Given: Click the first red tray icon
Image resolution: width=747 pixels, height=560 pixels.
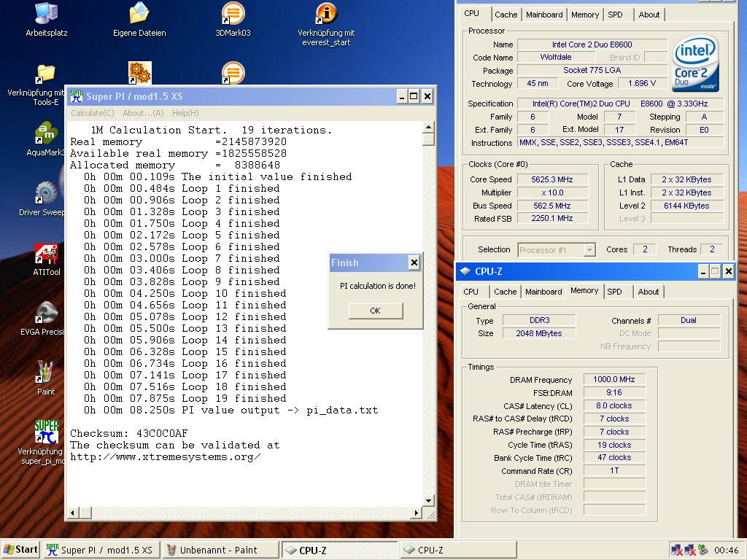Looking at the screenshot, I should (676, 550).
